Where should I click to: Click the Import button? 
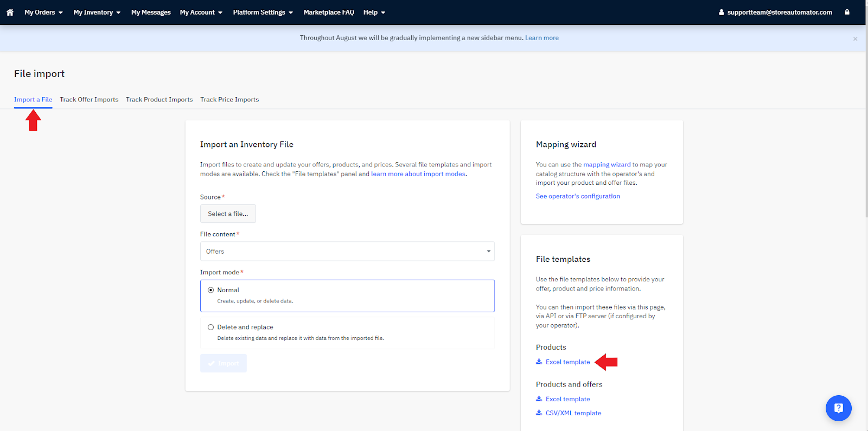click(224, 363)
